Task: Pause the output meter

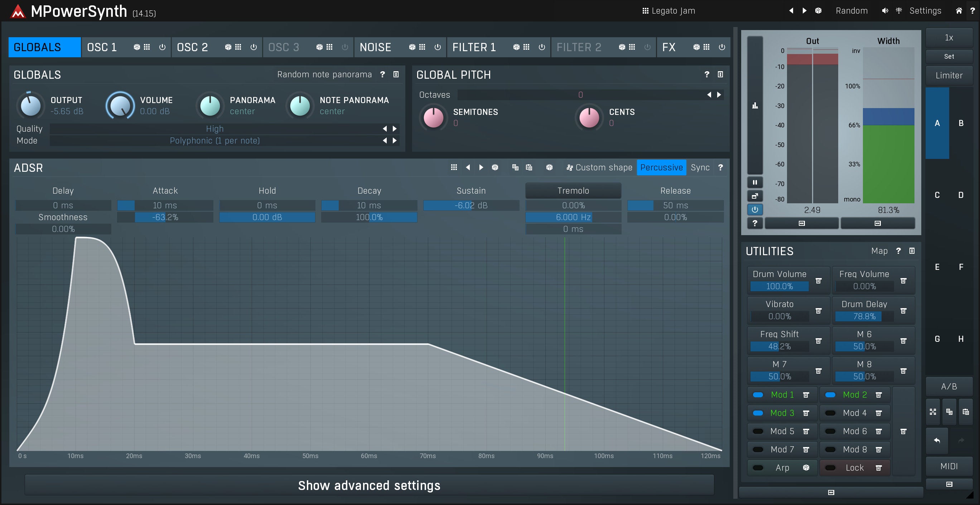Action: pyautogui.click(x=754, y=182)
